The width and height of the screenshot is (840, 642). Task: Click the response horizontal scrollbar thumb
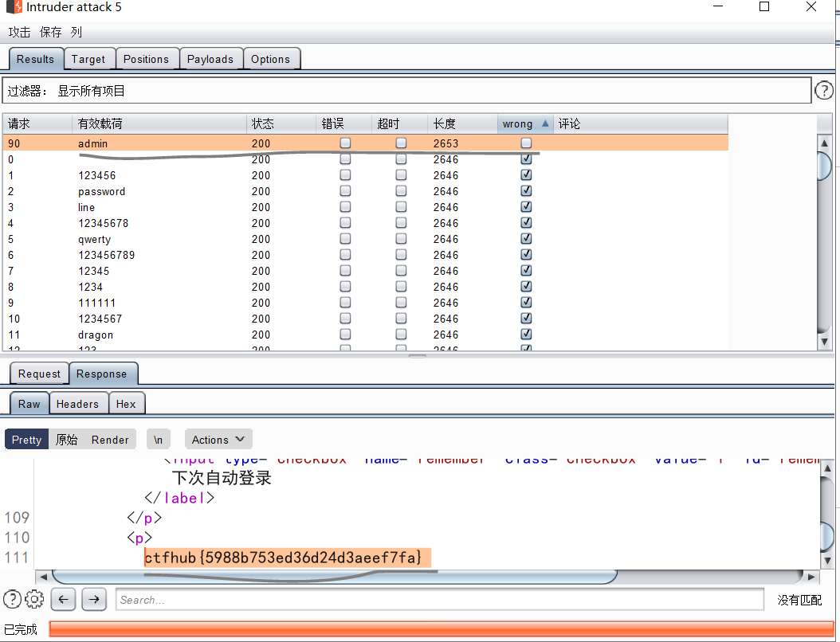(x=334, y=577)
